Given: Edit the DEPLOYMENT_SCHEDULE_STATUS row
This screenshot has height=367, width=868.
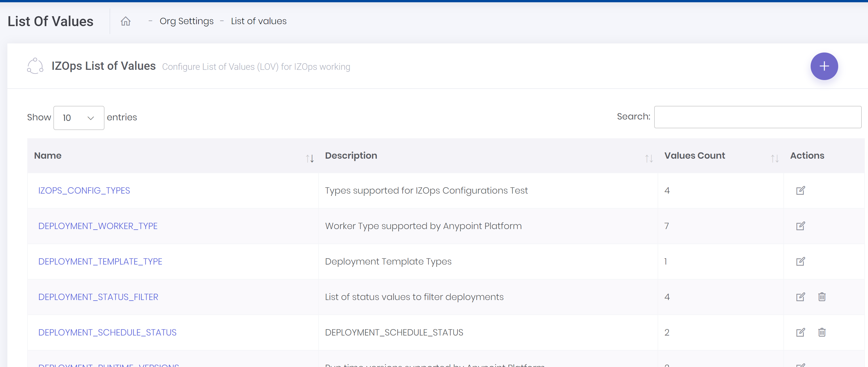Looking at the screenshot, I should [800, 333].
